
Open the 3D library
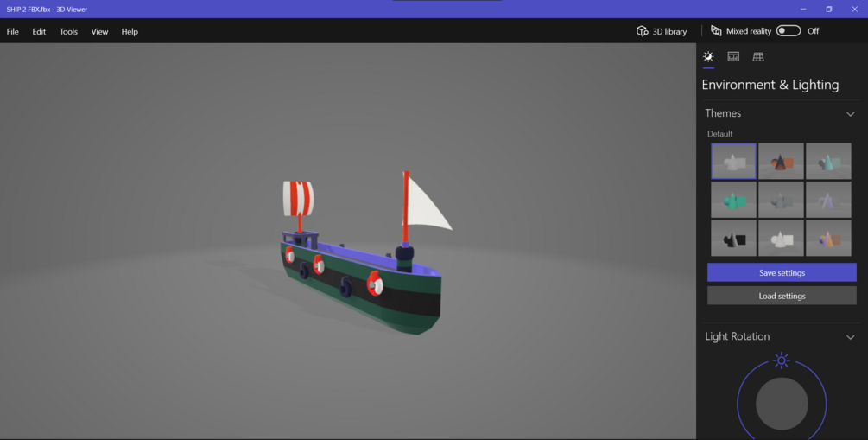(662, 31)
